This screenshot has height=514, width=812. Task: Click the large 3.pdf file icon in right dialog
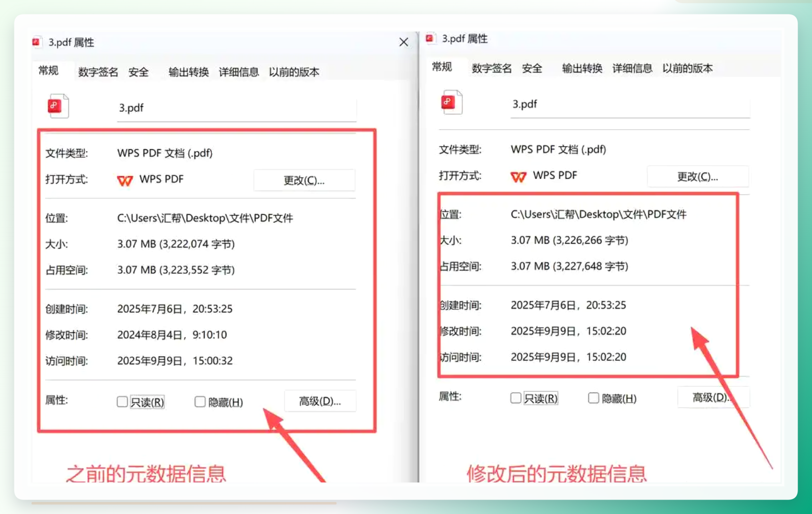tap(451, 103)
